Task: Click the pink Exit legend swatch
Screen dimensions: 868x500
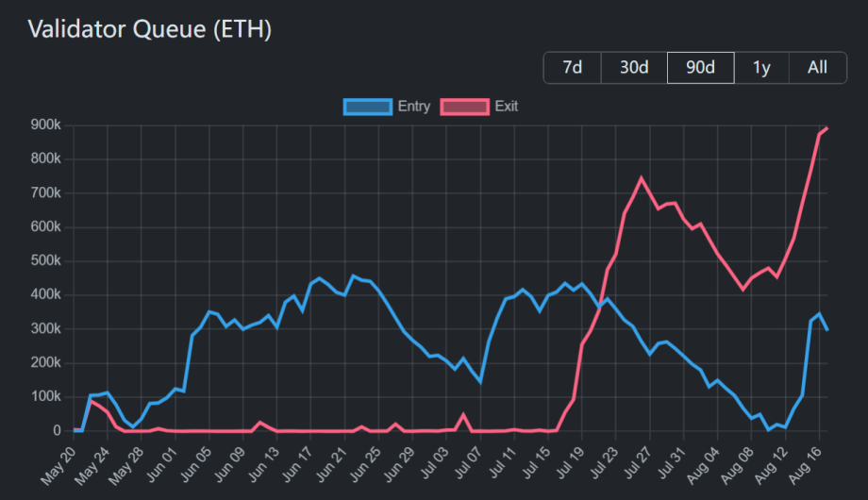Action: [464, 107]
